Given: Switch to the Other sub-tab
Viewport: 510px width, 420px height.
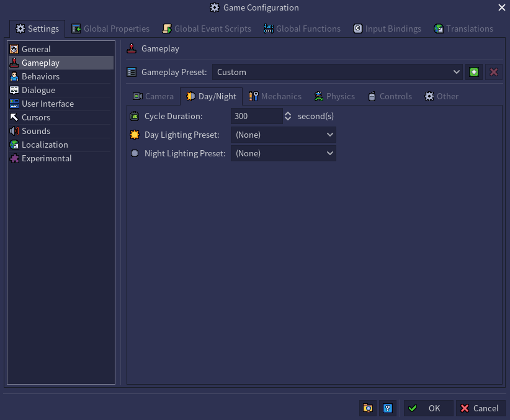Looking at the screenshot, I should pos(441,96).
